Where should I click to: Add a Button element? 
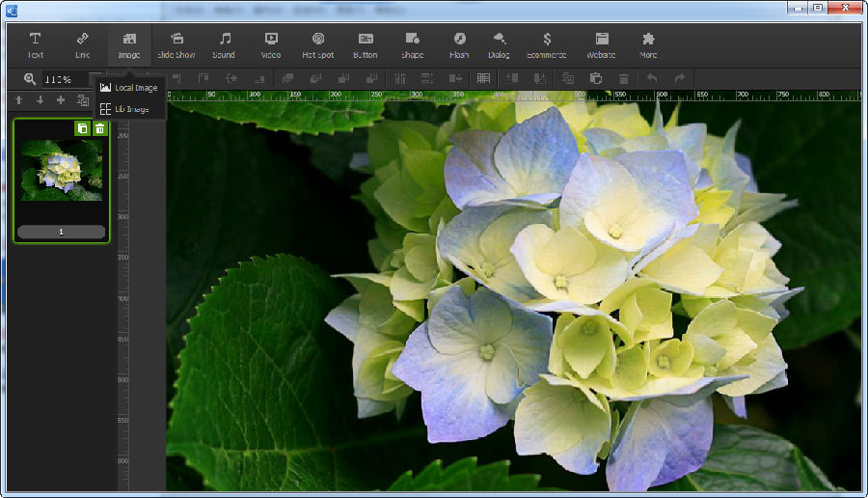coord(366,44)
